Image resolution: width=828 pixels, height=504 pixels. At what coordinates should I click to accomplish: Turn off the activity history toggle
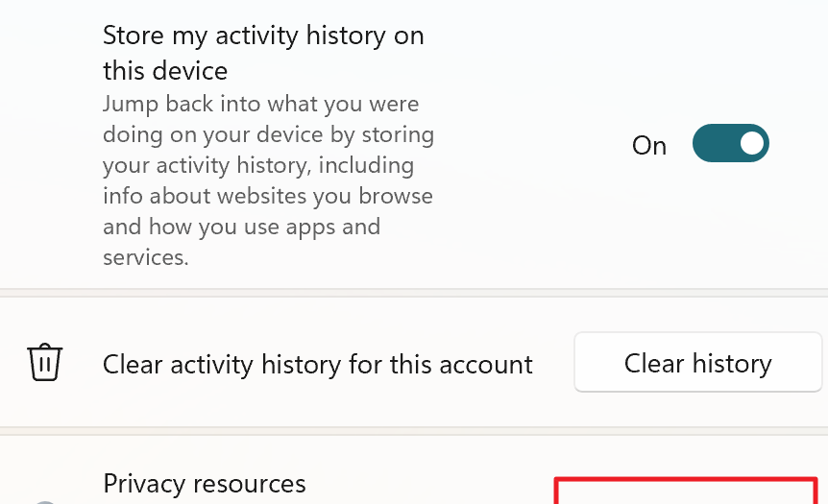point(730,143)
